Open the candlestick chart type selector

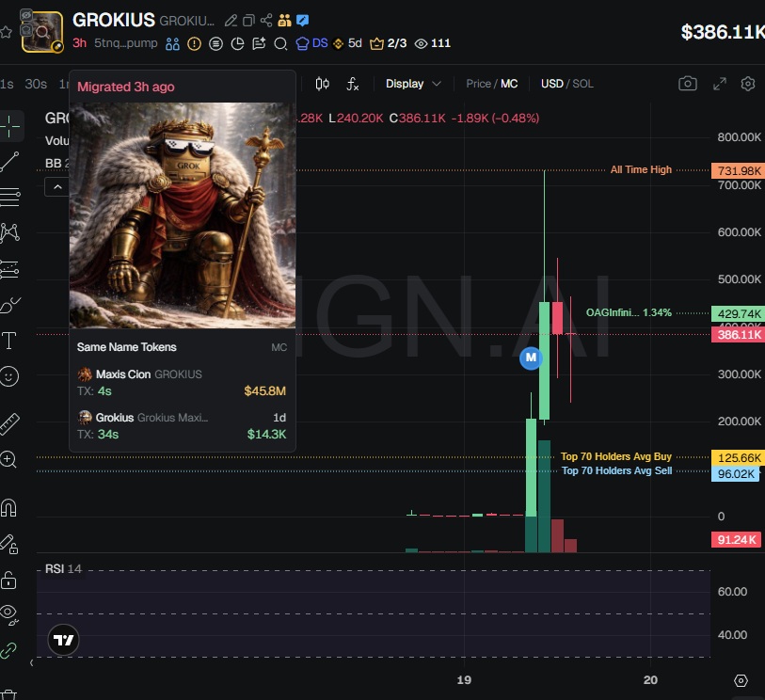[x=323, y=84]
